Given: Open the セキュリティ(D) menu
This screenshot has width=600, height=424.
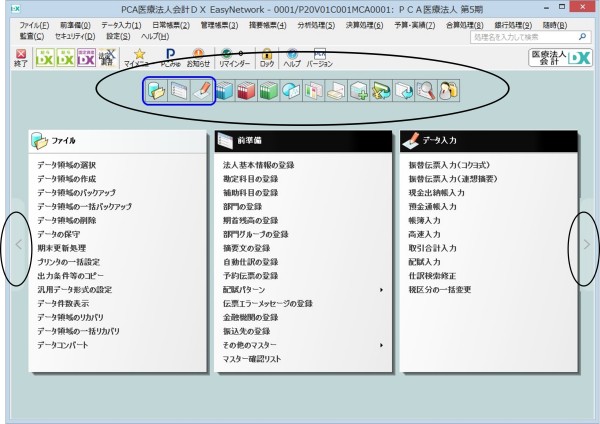Looking at the screenshot, I should click(x=75, y=36).
